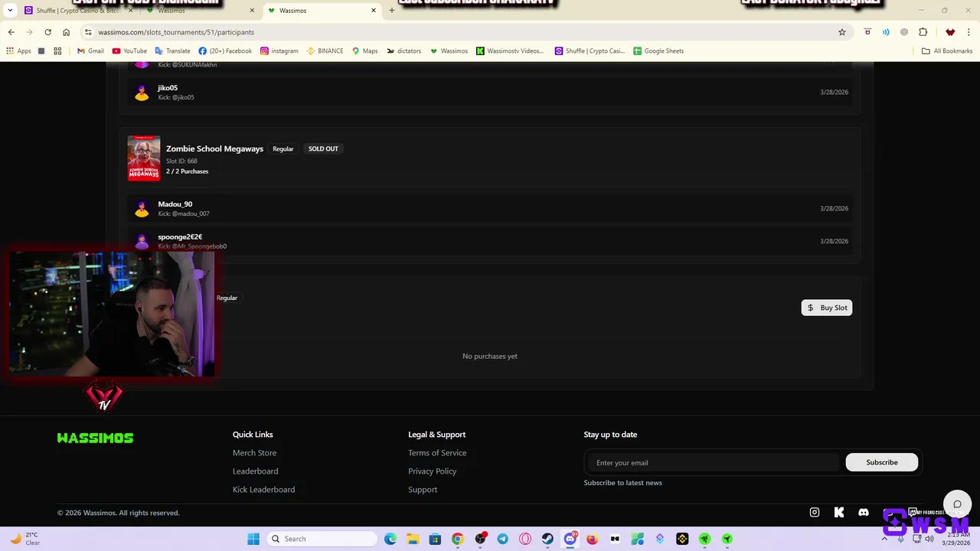Close the active Wassimos tab
This screenshot has height=551, width=980.
(374, 11)
